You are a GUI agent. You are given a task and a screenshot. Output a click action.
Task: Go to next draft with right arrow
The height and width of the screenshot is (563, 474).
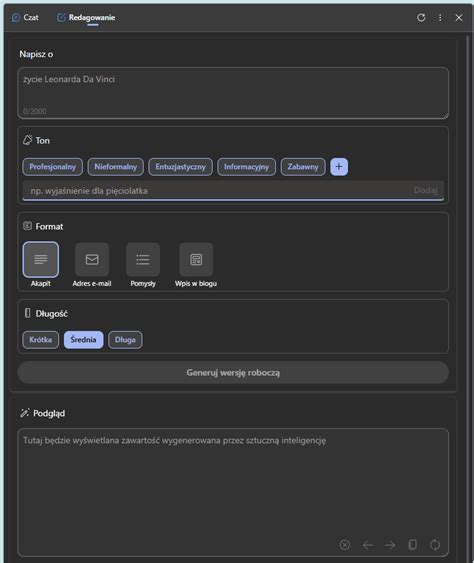click(x=390, y=545)
